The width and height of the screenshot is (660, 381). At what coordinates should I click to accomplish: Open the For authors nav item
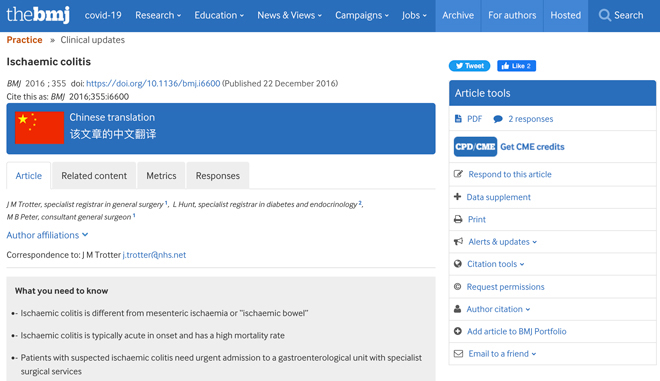point(512,16)
